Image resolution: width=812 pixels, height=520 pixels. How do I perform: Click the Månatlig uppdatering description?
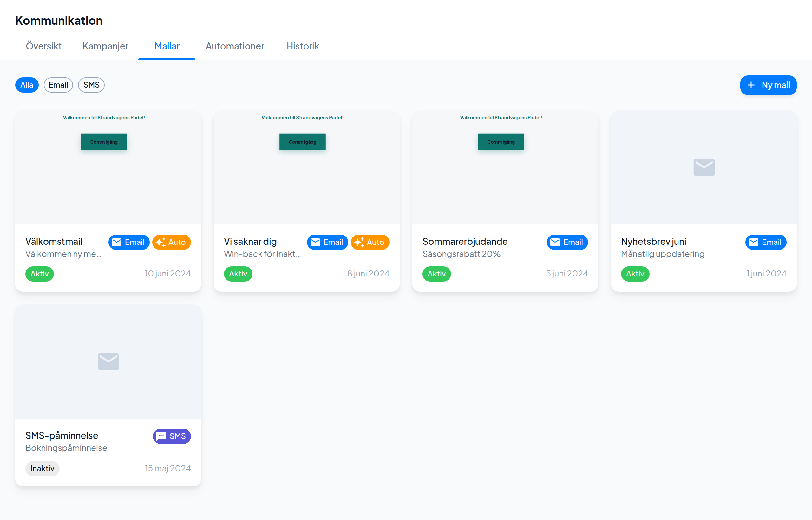point(663,254)
